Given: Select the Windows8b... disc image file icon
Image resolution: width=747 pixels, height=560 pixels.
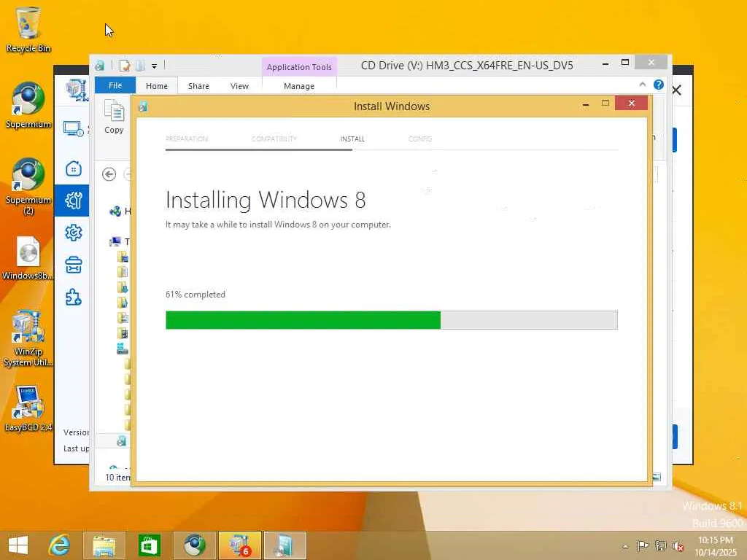Looking at the screenshot, I should click(x=28, y=257).
